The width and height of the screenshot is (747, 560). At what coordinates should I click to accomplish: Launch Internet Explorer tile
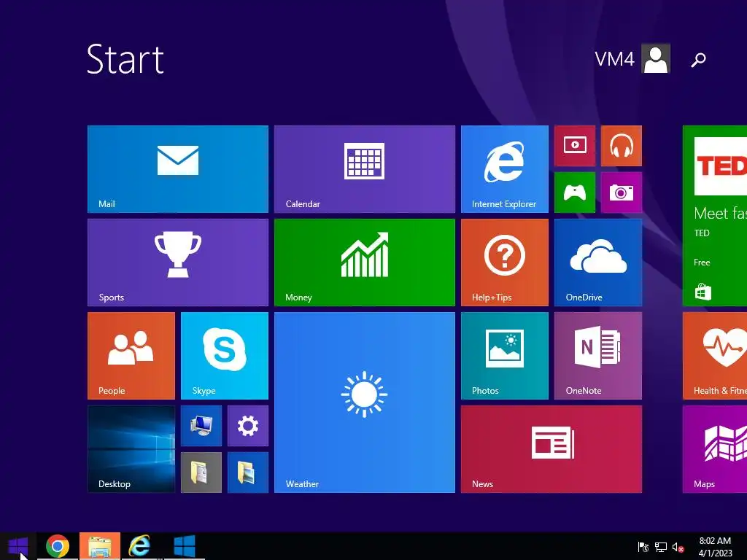click(x=505, y=169)
